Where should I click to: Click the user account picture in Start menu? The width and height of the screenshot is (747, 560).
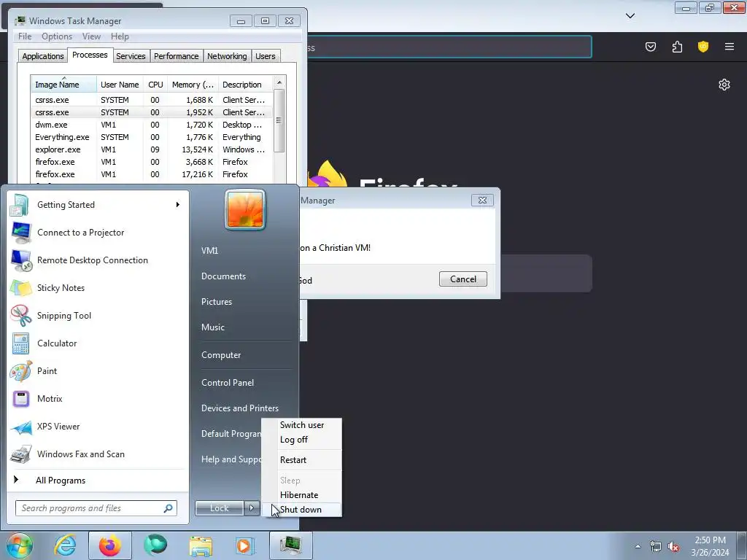[x=245, y=209]
